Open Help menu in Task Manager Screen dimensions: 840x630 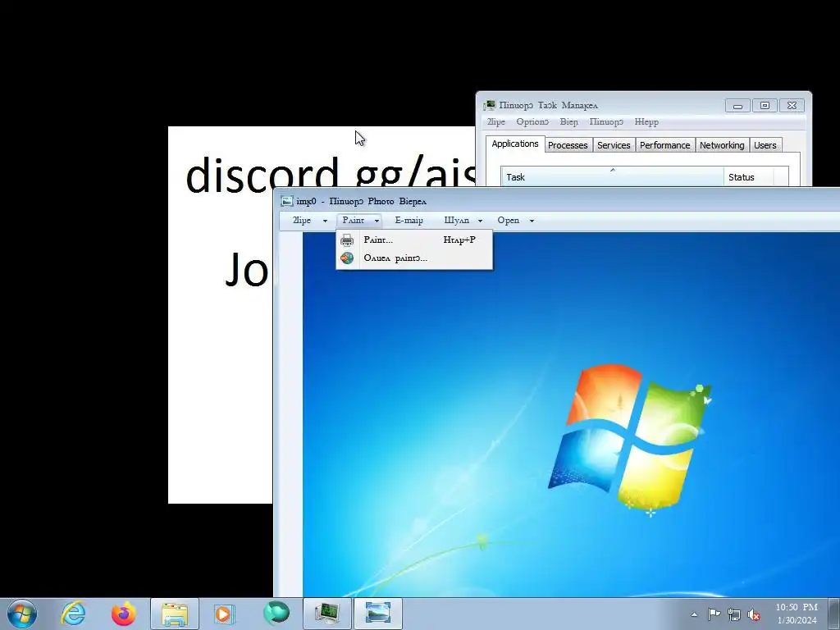point(646,122)
